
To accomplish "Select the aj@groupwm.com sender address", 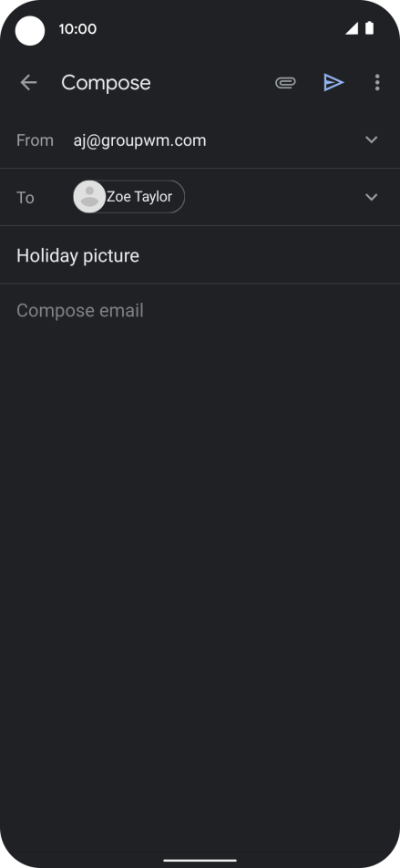I will coord(140,140).
